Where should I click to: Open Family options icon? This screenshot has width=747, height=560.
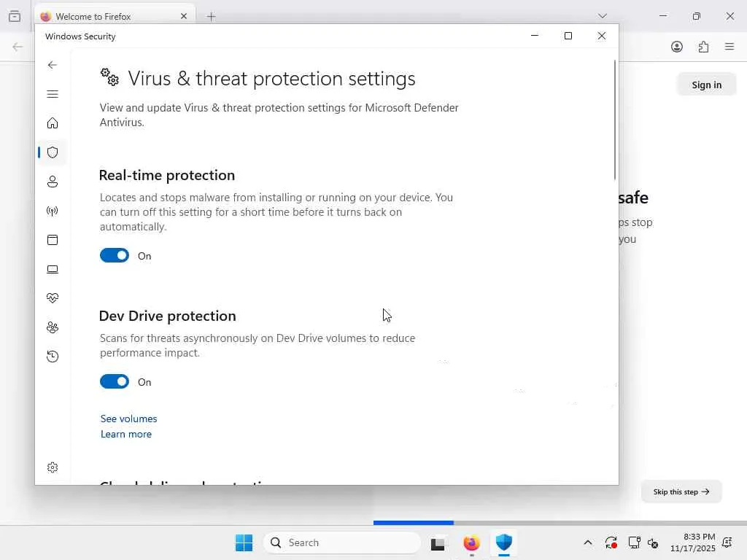[53, 327]
